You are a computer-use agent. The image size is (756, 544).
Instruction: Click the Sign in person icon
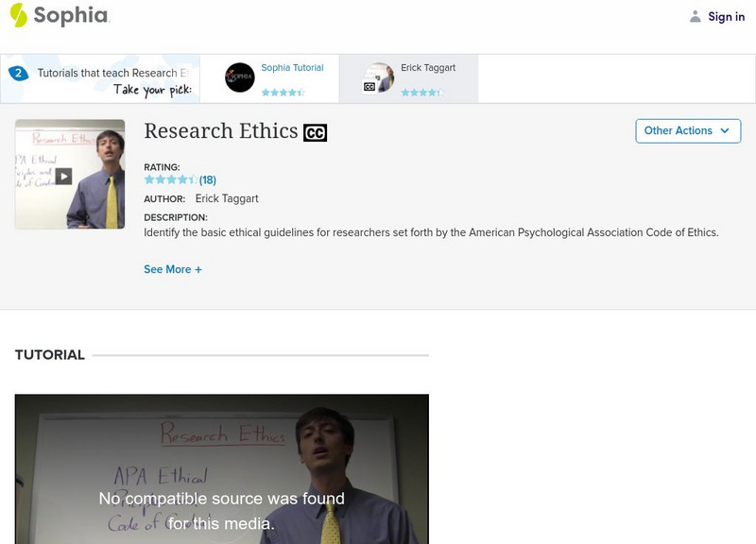[x=694, y=15]
